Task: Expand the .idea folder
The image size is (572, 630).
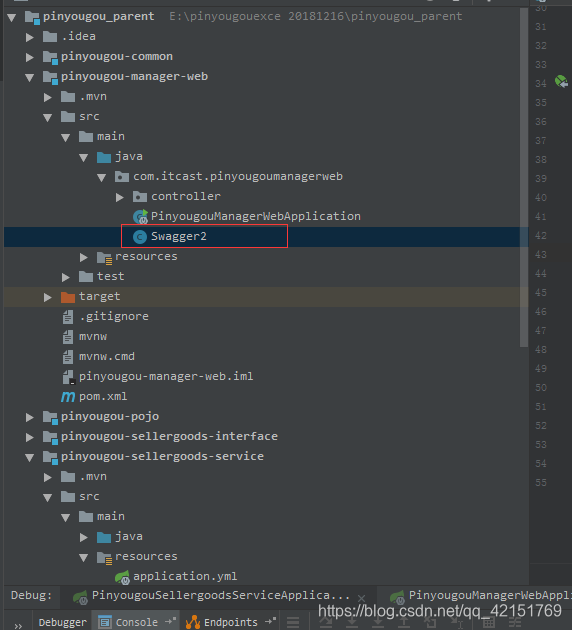Action: coord(30,37)
